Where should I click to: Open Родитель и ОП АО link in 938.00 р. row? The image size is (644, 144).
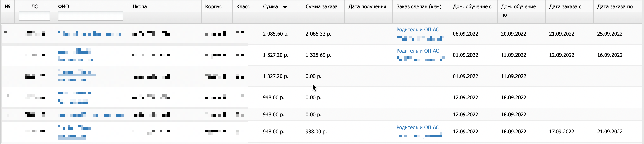point(418,128)
